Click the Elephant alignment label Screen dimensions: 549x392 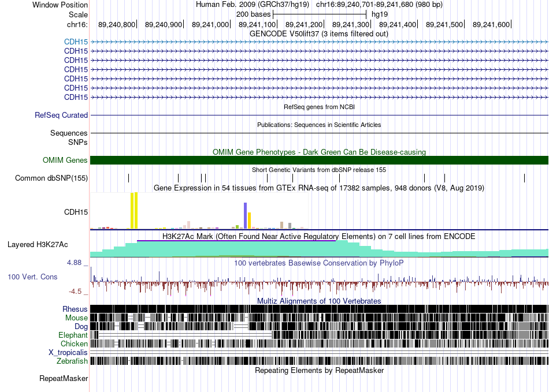click(x=73, y=335)
